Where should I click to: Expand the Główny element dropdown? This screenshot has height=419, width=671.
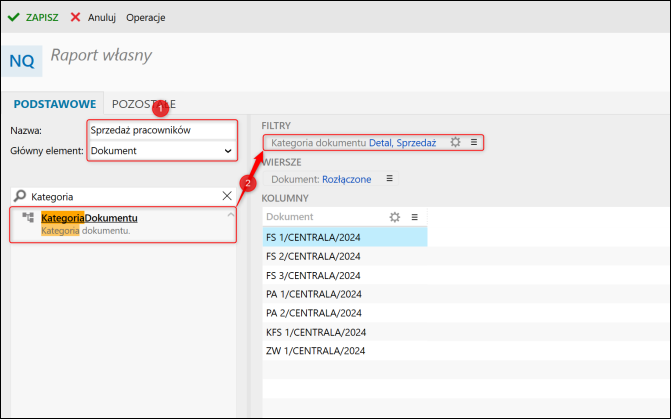(x=228, y=151)
